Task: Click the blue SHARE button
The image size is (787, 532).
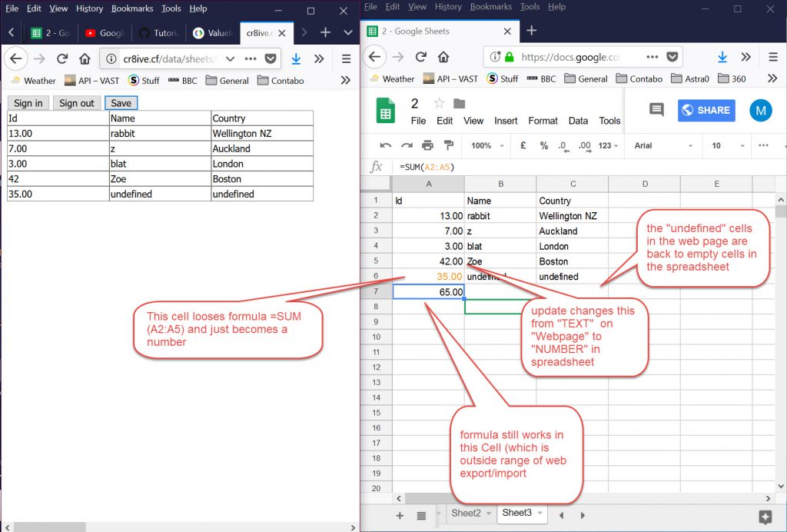Action: click(706, 110)
